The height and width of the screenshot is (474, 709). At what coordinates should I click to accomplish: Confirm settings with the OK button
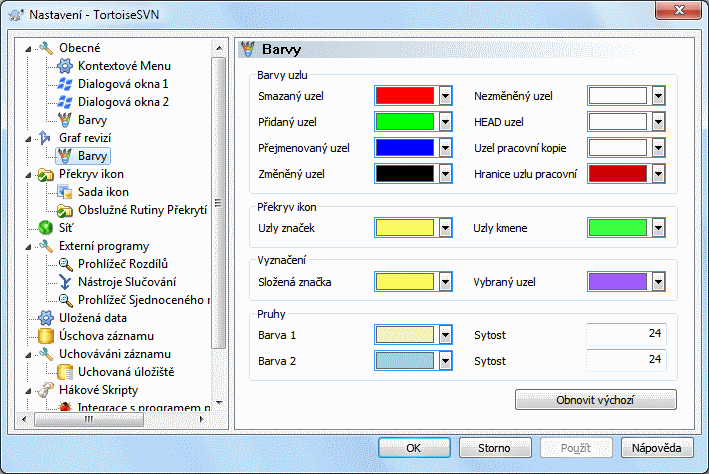pyautogui.click(x=414, y=448)
